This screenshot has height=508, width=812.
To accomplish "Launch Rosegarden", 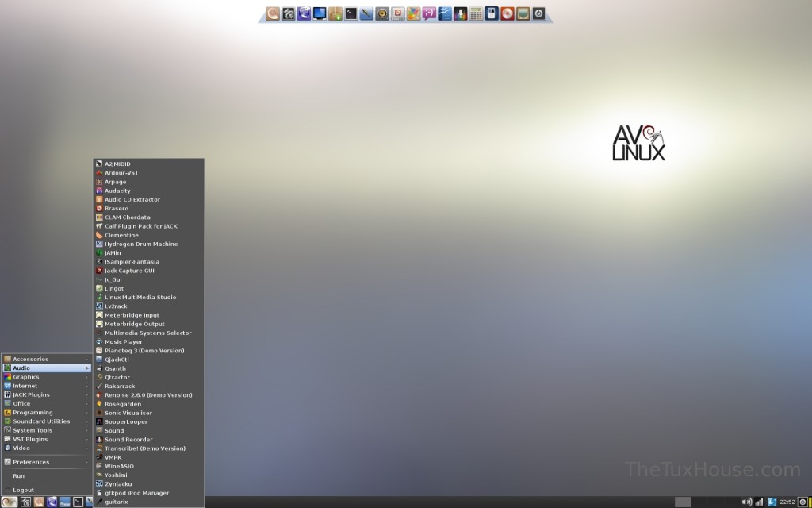I will pyautogui.click(x=148, y=404).
